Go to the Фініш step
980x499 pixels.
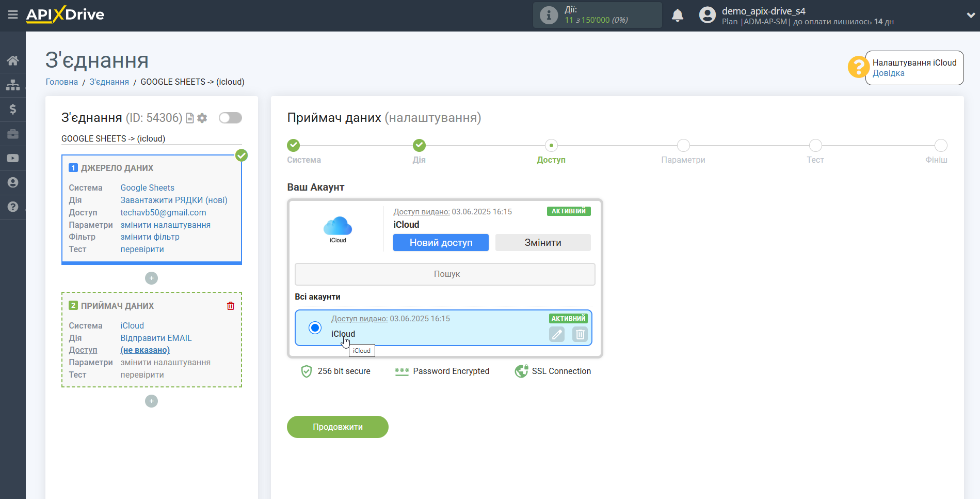[941, 146]
